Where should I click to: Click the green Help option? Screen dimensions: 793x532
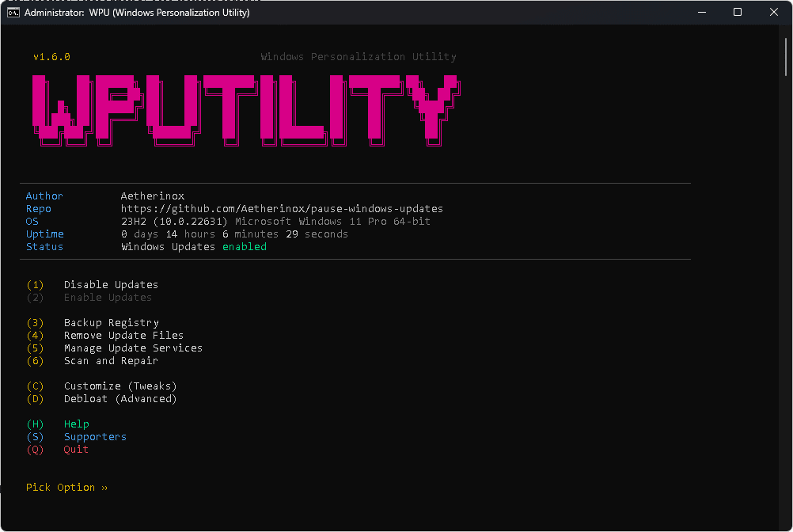click(x=77, y=424)
